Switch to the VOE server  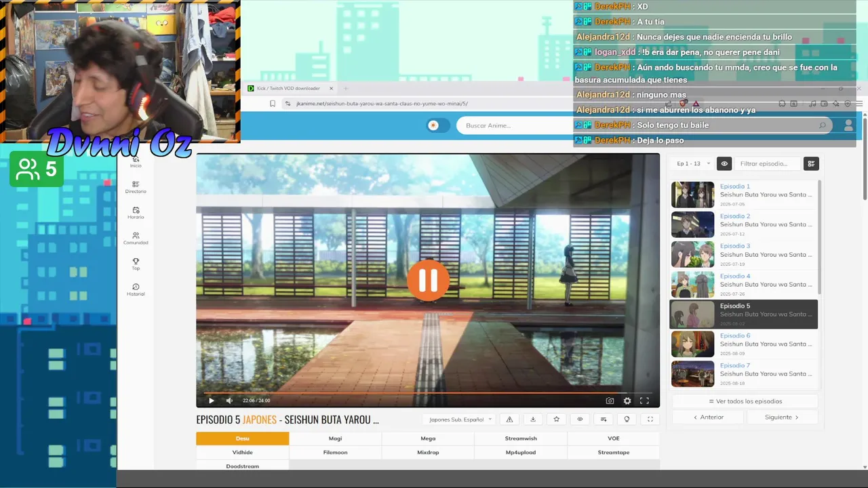pyautogui.click(x=614, y=439)
